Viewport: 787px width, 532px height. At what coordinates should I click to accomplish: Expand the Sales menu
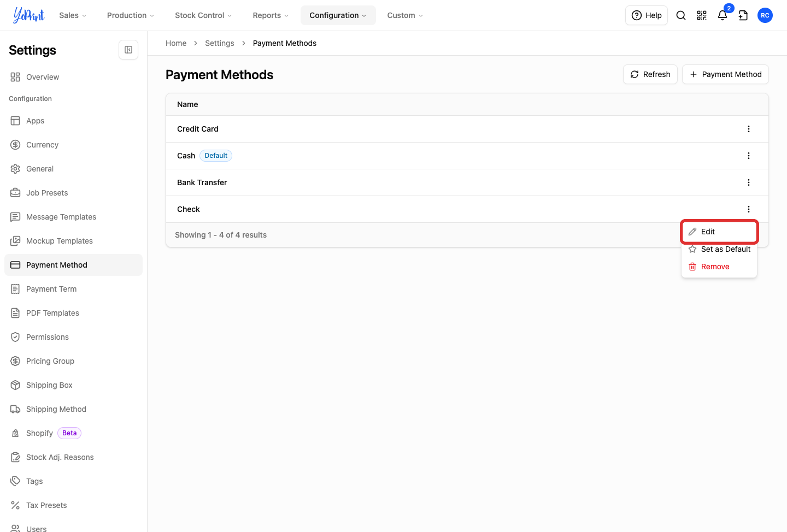[x=73, y=15]
